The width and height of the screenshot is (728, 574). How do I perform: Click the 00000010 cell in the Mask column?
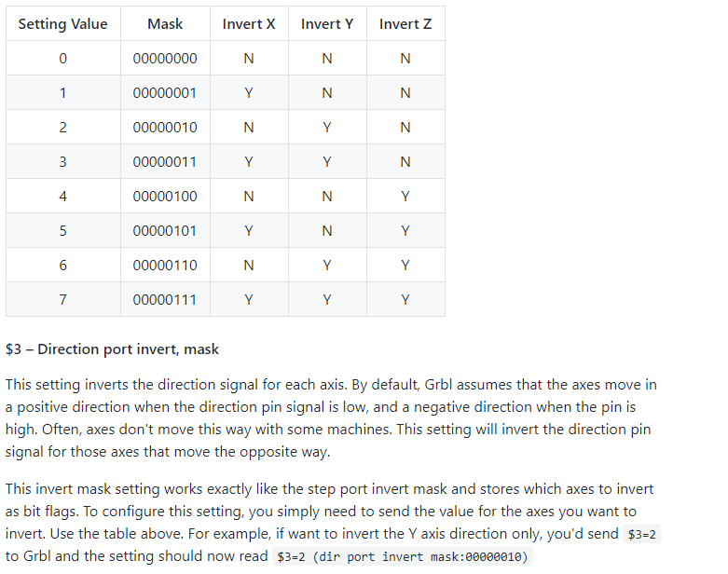165,128
